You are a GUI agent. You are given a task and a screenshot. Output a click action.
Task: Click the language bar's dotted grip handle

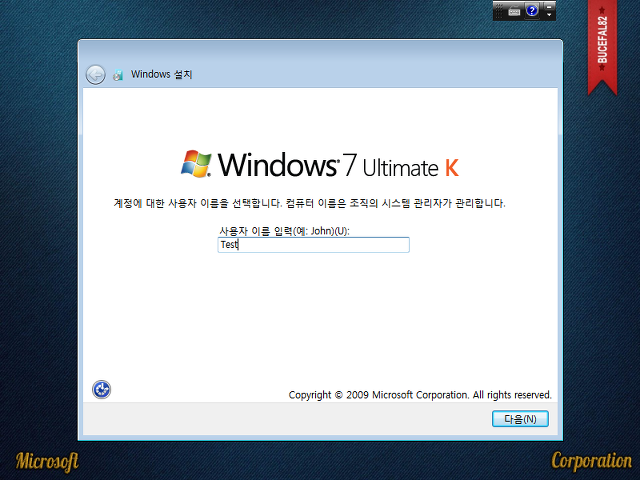[499, 11]
